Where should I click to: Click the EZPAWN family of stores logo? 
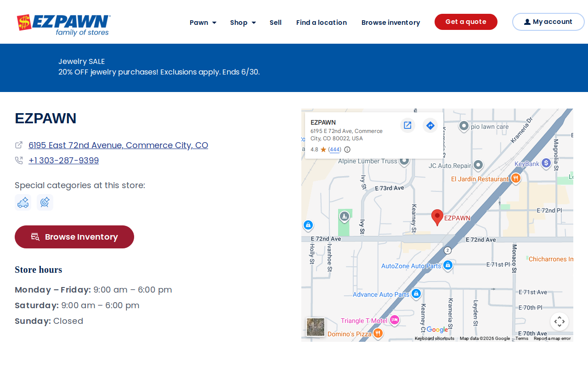pyautogui.click(x=63, y=25)
